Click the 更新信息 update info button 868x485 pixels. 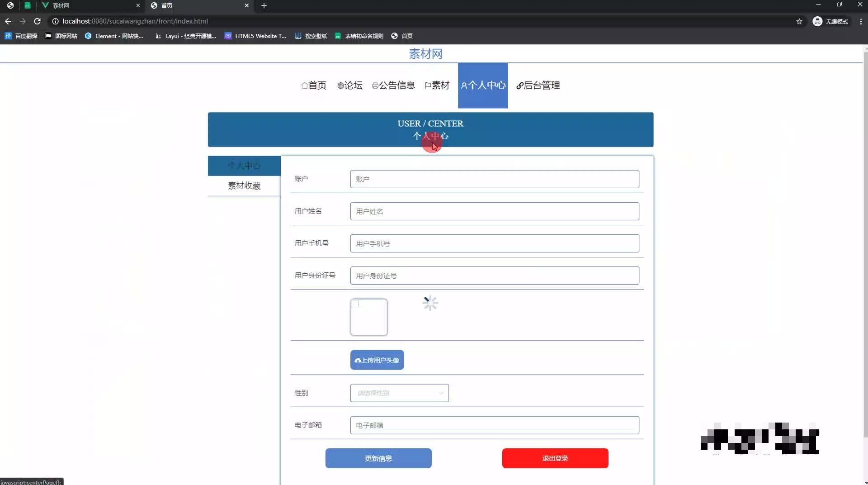tap(378, 458)
